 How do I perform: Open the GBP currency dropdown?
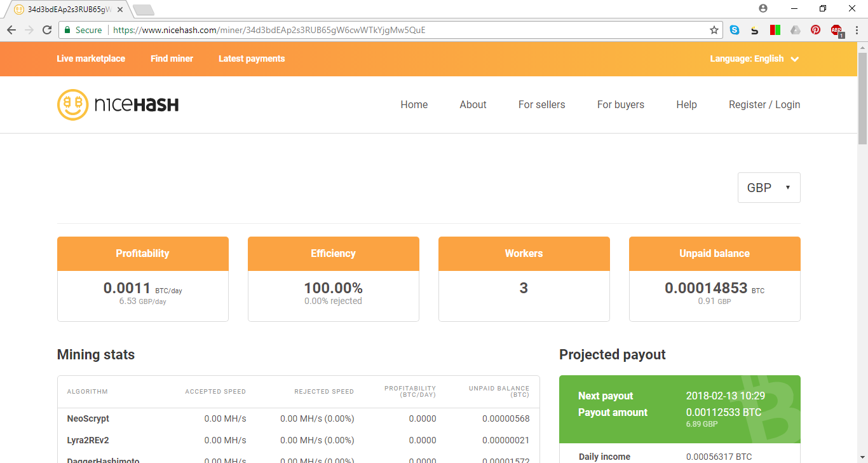(769, 188)
